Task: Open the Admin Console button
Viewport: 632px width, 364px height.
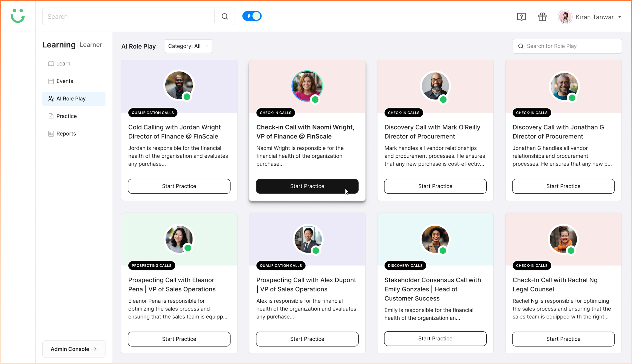Action: (x=74, y=349)
